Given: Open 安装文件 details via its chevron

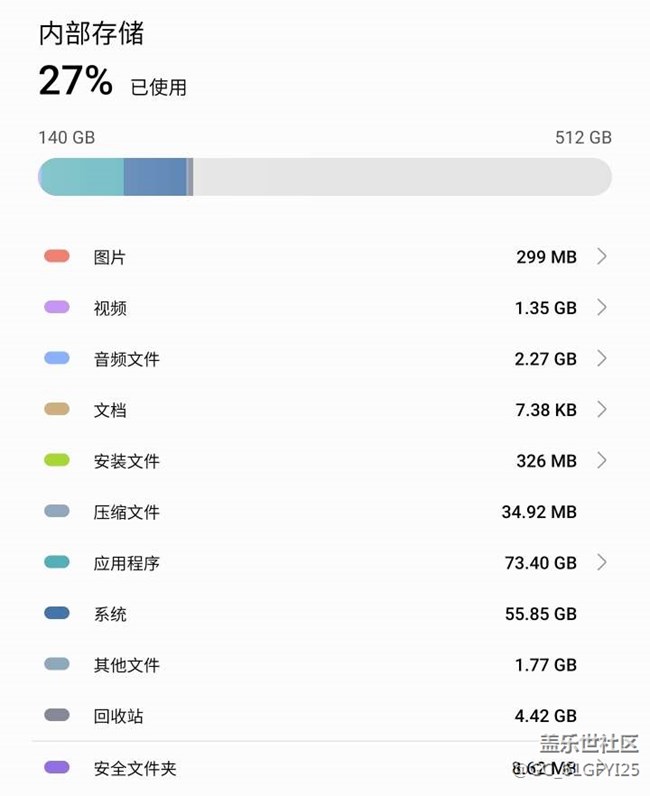Looking at the screenshot, I should coord(601,460).
